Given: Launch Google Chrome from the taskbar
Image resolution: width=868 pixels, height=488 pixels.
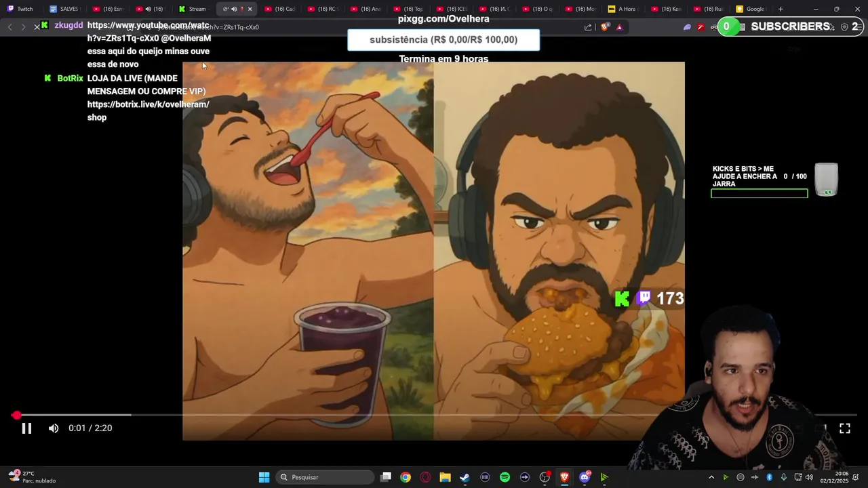Looking at the screenshot, I should 406,477.
